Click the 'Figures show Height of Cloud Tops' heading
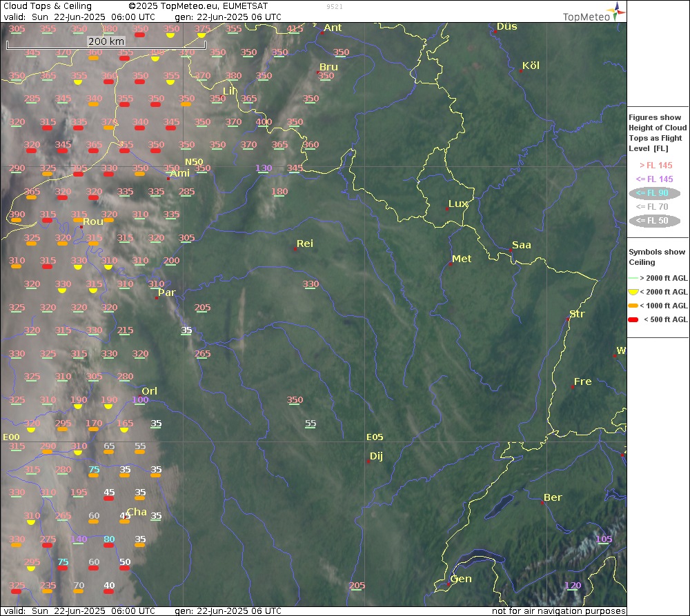Image resolution: width=690 pixels, height=616 pixels. pyautogui.click(x=658, y=133)
